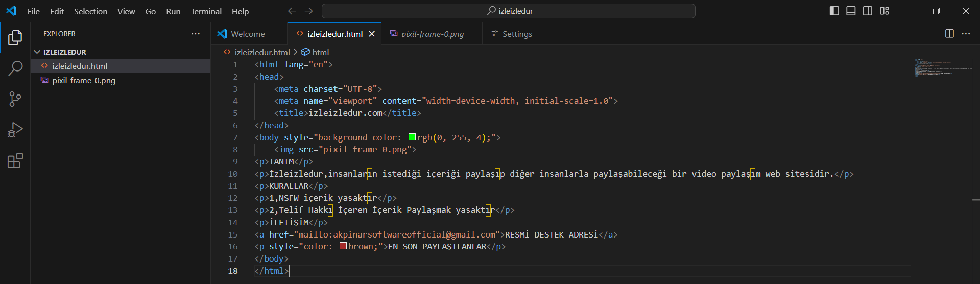980x284 pixels.
Task: Close the izleizledur.html tab
Action: [372, 34]
